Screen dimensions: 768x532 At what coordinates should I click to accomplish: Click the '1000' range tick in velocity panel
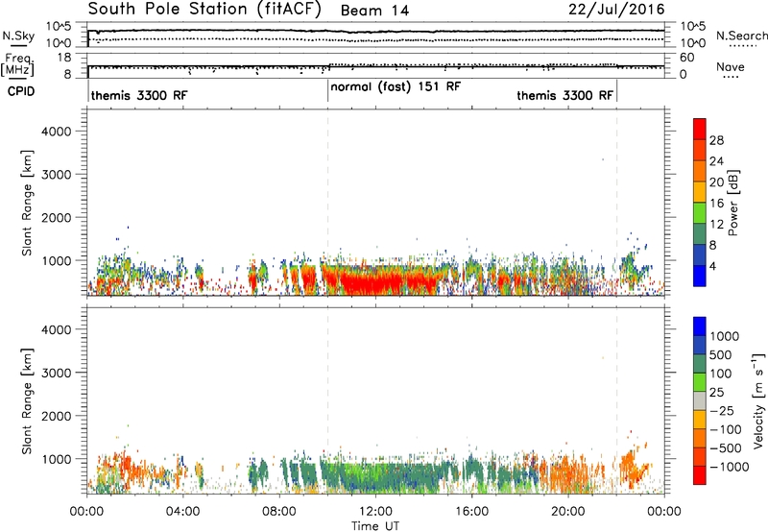pyautogui.click(x=56, y=459)
